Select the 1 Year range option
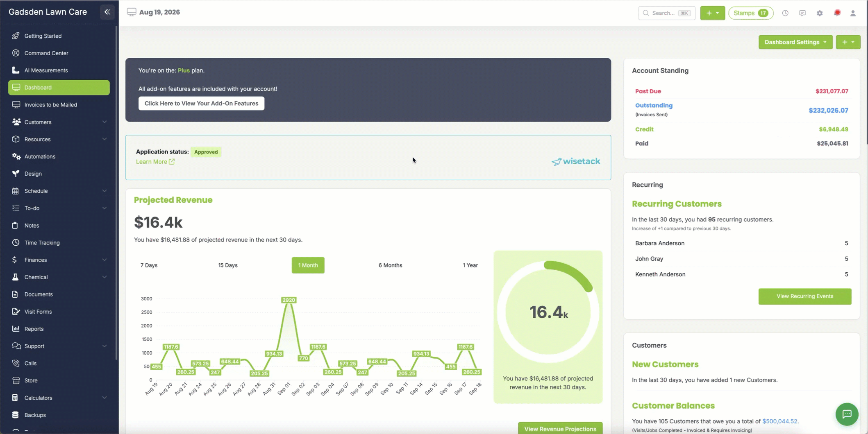The width and height of the screenshot is (868, 434). click(470, 265)
